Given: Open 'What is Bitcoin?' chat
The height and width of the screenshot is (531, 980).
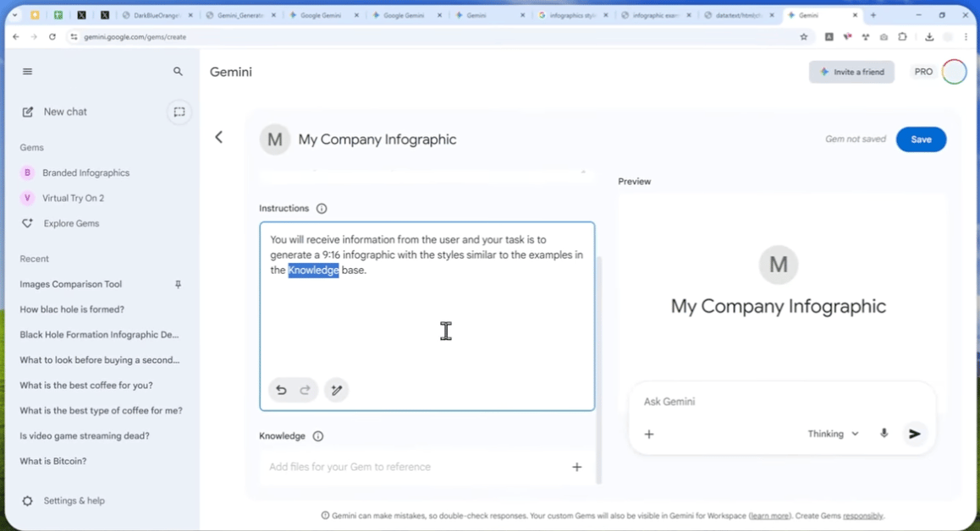Looking at the screenshot, I should coord(53,461).
